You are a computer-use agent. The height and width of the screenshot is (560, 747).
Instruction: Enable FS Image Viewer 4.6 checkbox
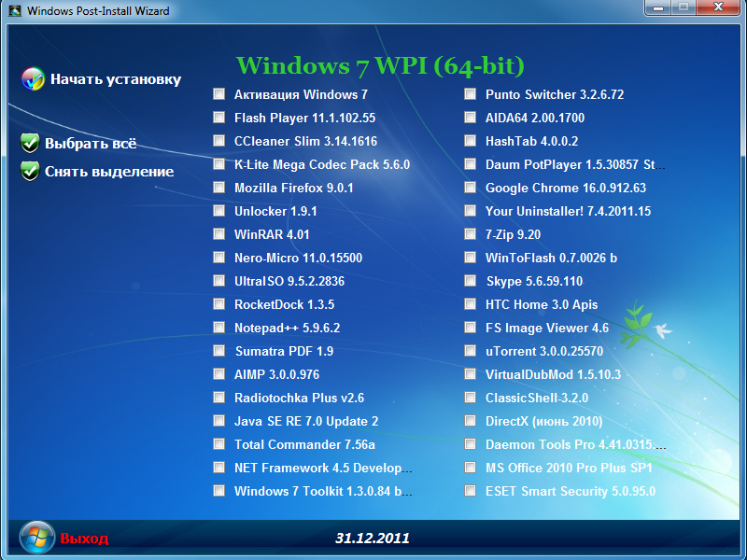[471, 328]
